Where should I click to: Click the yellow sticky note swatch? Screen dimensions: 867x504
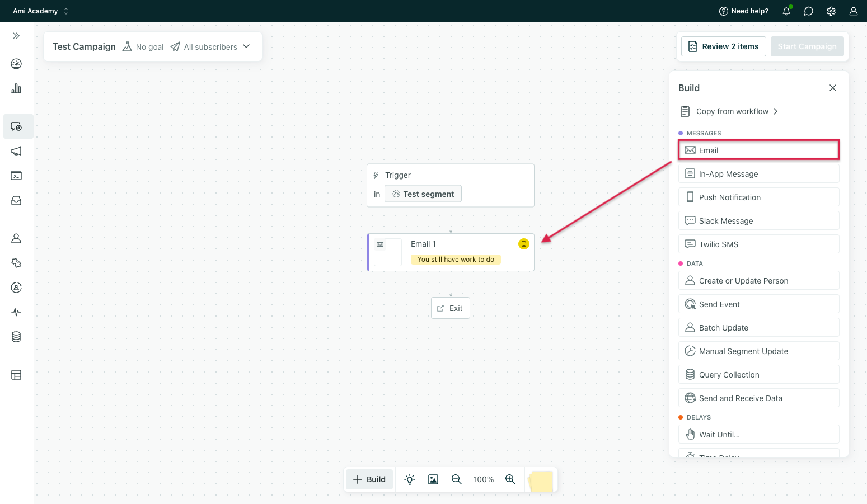(x=541, y=481)
